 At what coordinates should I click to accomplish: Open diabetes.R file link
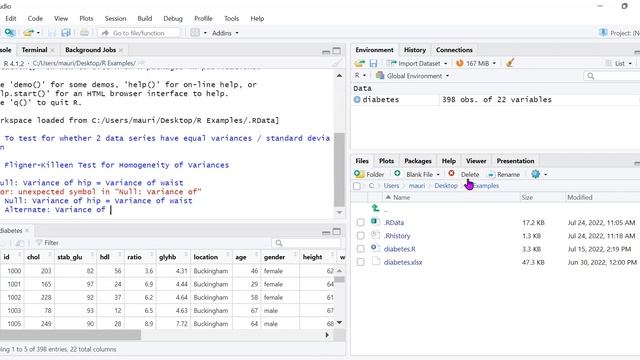[x=400, y=249]
